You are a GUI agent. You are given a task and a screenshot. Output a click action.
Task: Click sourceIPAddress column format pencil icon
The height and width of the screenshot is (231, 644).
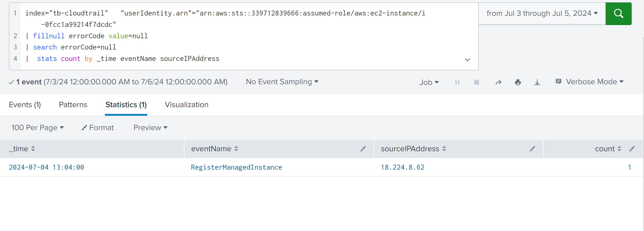(x=532, y=149)
